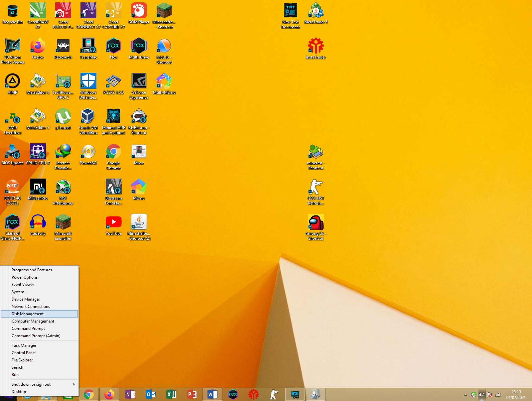Screen dimensions: 532x401
Task: Choose Search in the menu
Action: point(40,367)
